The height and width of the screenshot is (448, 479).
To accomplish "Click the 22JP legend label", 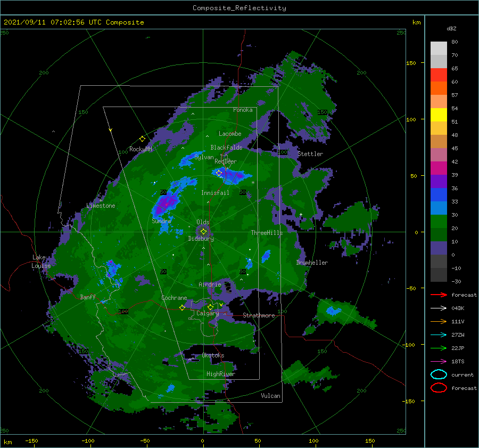I will coord(458,348).
